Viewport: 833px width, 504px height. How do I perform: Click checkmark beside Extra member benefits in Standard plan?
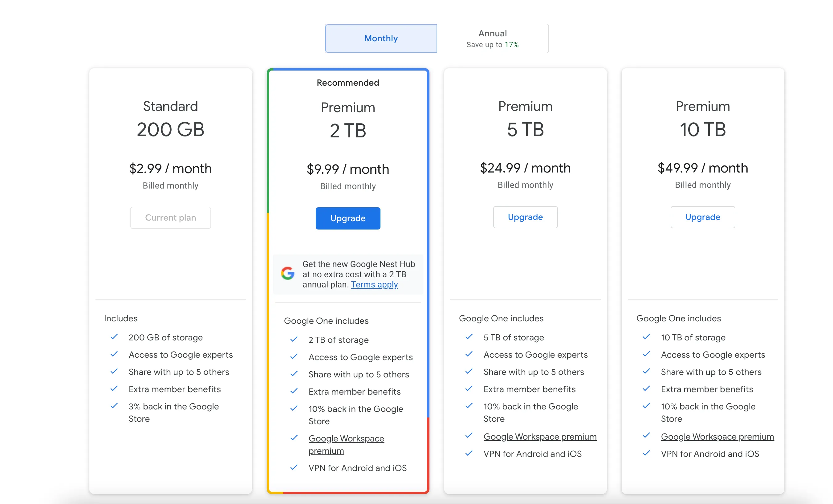pyautogui.click(x=114, y=388)
